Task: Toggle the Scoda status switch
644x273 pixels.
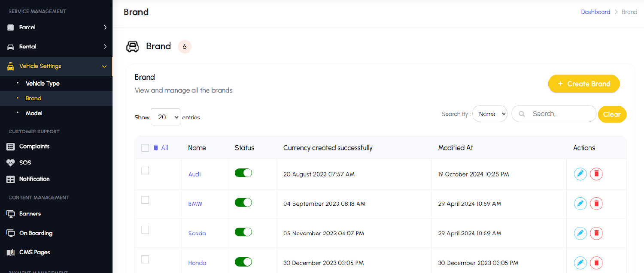Action: click(x=243, y=232)
